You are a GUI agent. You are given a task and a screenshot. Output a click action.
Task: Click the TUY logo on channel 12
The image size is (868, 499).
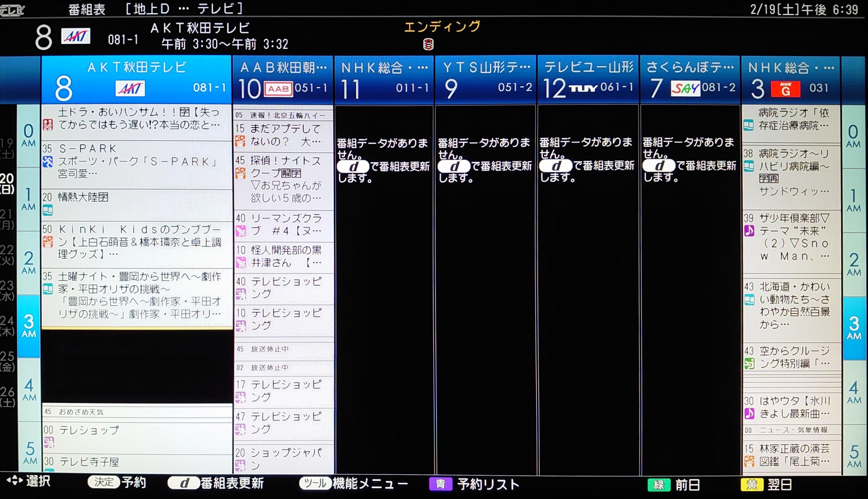pos(583,89)
